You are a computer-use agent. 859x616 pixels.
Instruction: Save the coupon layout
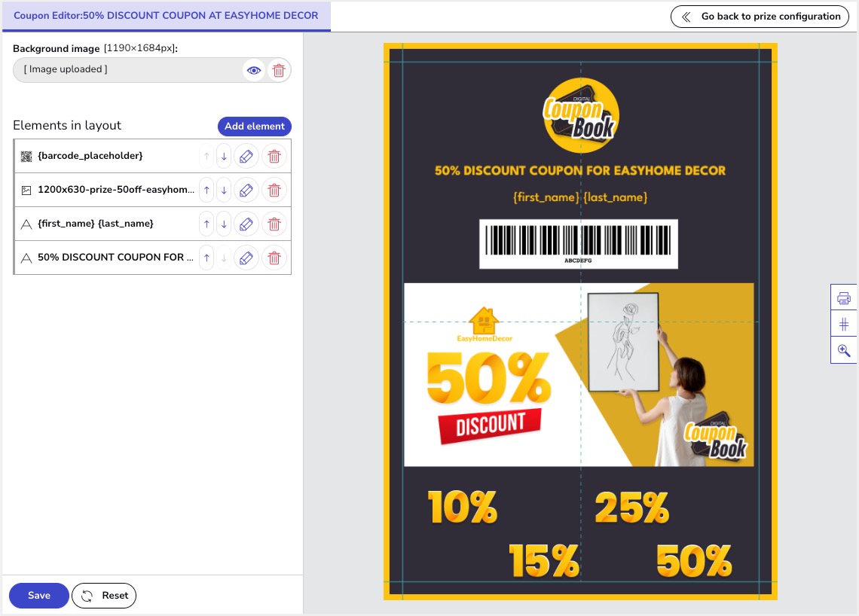pyautogui.click(x=39, y=596)
